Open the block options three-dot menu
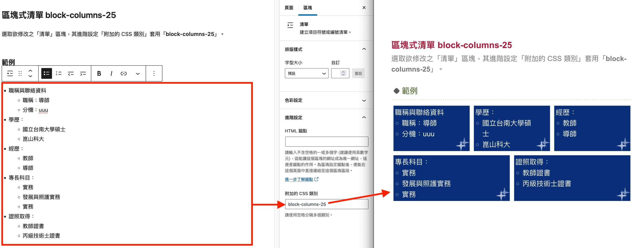This screenshot has height=248, width=644. coord(154,74)
